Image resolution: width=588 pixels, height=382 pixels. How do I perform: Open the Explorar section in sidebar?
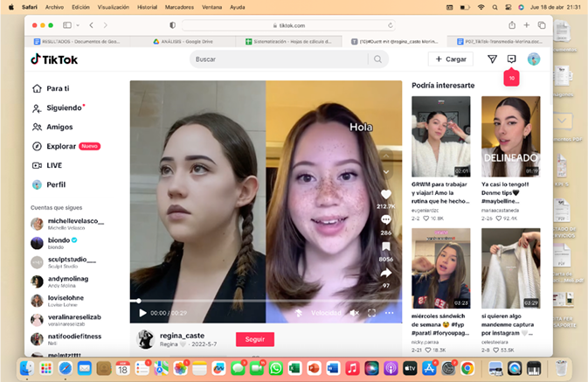click(x=61, y=146)
